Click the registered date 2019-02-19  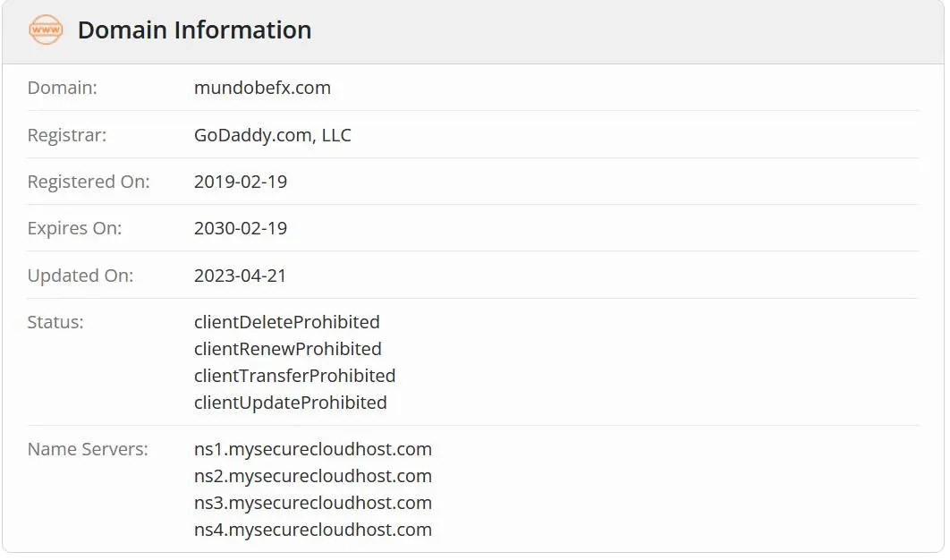(241, 182)
